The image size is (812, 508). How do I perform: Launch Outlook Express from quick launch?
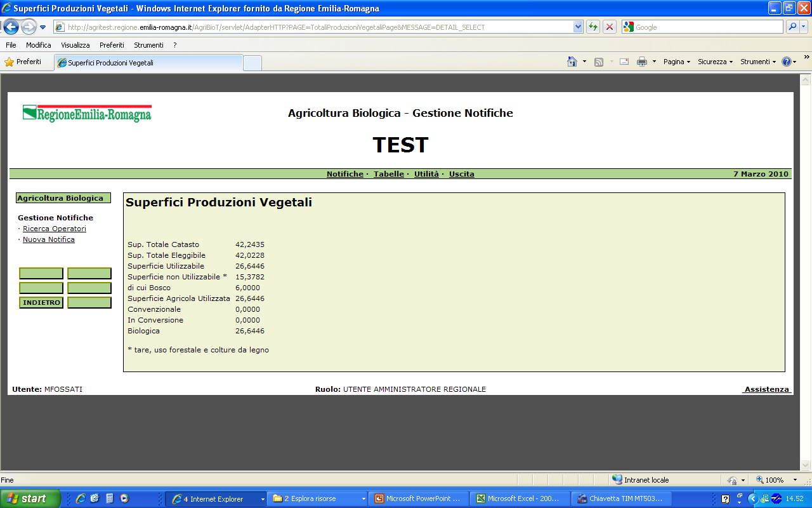[x=95, y=498]
